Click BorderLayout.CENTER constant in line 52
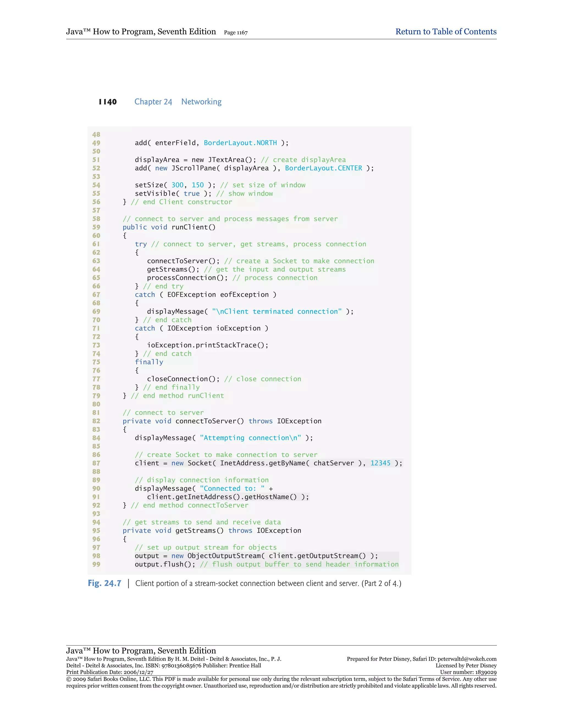The height and width of the screenshot is (728, 563). 323,168
